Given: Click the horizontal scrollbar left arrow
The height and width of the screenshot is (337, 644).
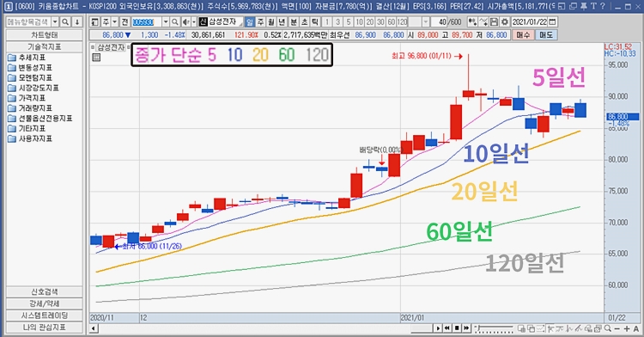Looking at the screenshot, I should [94, 328].
